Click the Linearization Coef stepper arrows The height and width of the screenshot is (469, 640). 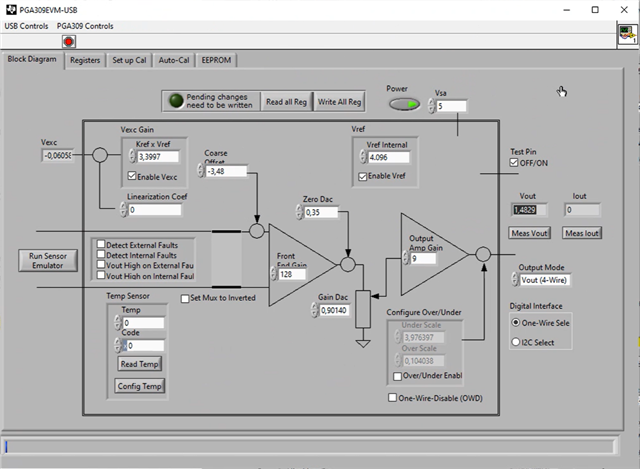coord(123,209)
